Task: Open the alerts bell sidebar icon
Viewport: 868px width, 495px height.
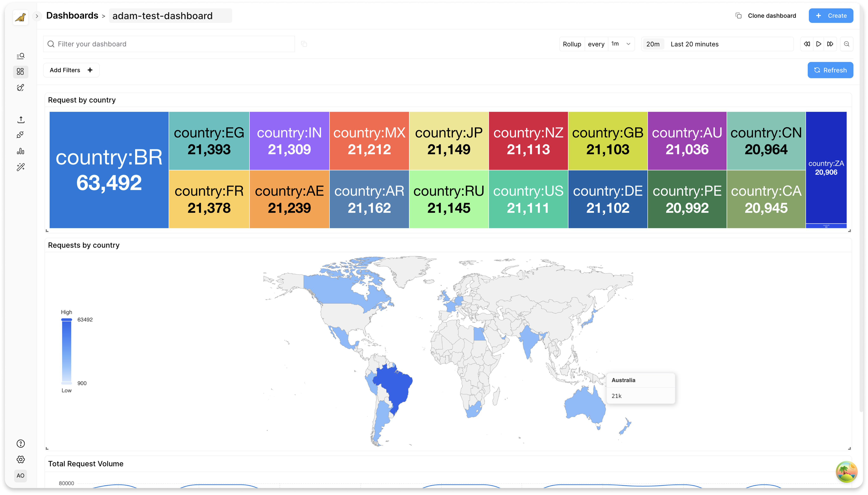Action: coord(20,88)
